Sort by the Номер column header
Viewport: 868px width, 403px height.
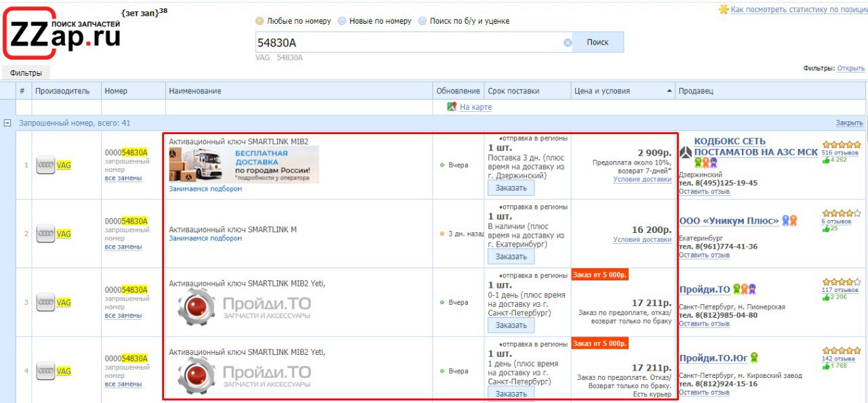(134, 91)
